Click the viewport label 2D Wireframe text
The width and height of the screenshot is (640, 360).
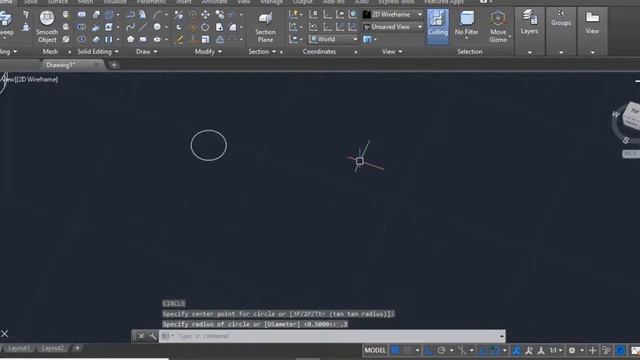[37, 80]
